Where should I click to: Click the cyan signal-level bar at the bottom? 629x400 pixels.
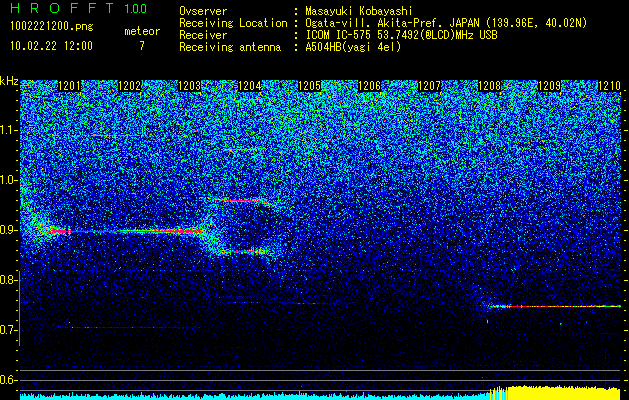[x=255, y=396]
